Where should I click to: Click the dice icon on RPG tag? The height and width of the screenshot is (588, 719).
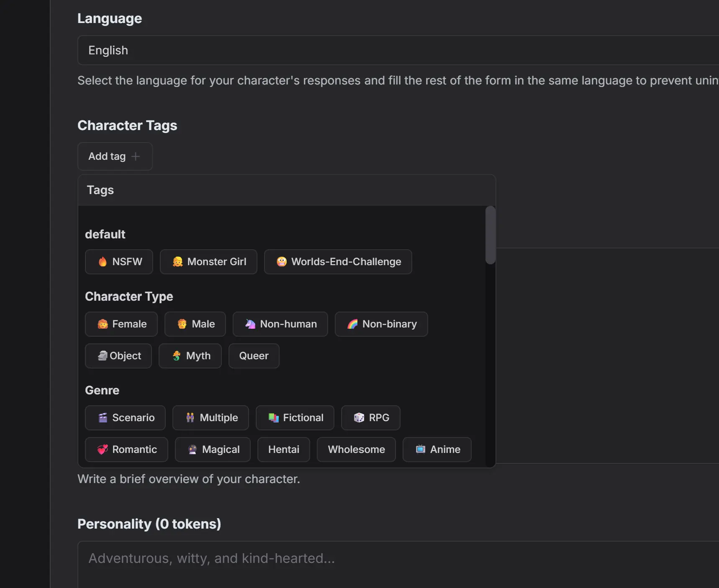[359, 418]
